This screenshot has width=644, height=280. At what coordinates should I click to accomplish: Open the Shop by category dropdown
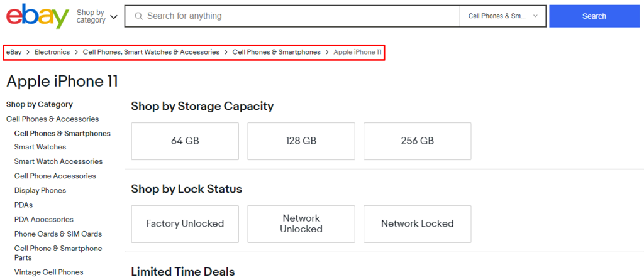tap(97, 16)
